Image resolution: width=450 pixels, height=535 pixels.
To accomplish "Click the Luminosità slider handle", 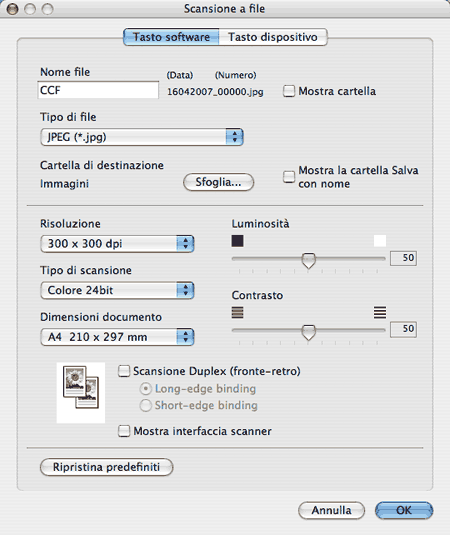I will 308,261.
